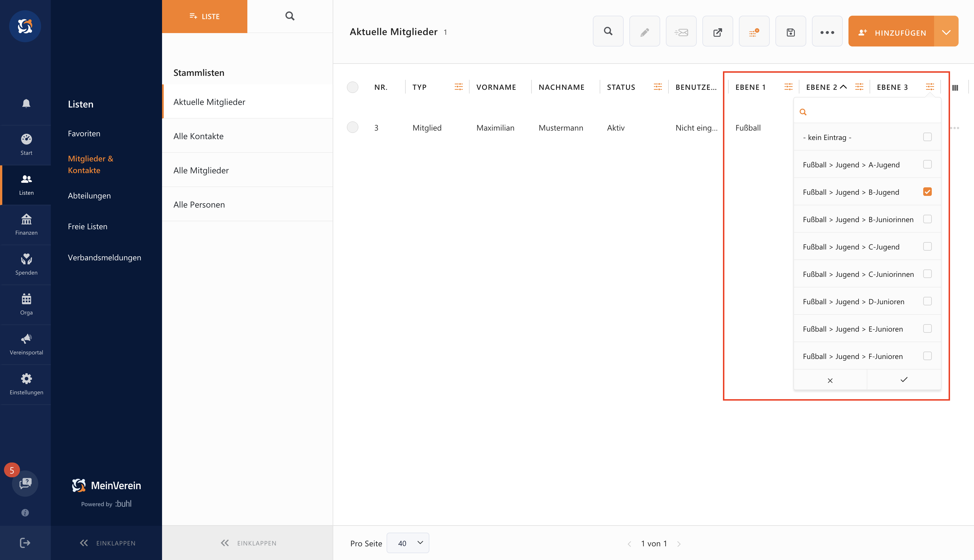974x560 pixels.
Task: Expand the Hinzufügen dropdown arrow
Action: coord(945,32)
